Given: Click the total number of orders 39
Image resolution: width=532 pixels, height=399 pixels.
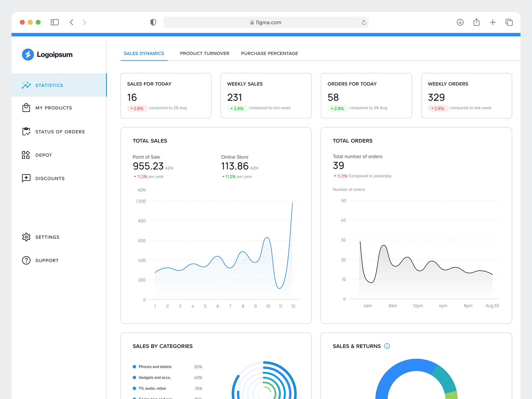Looking at the screenshot, I should click(338, 166).
